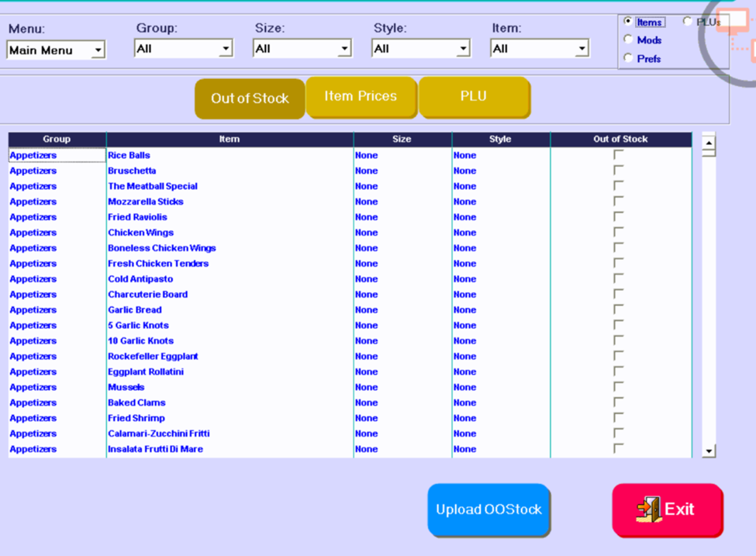Viewport: 756px width, 556px height.
Task: Click the Item column header
Action: (230, 140)
